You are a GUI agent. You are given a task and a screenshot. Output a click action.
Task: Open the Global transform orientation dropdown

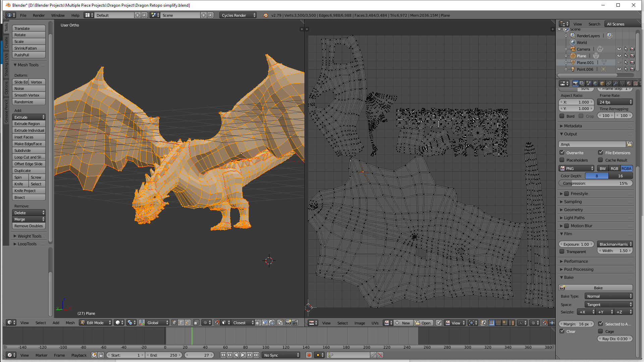point(158,322)
